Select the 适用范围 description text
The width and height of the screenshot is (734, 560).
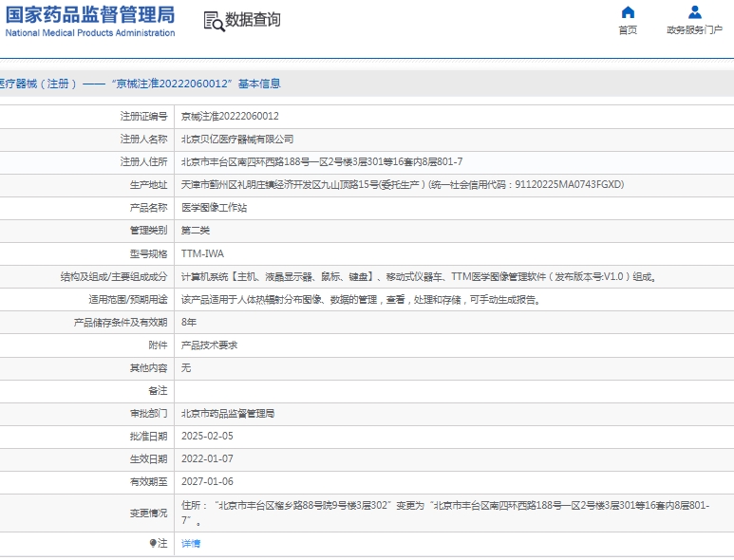point(362,299)
